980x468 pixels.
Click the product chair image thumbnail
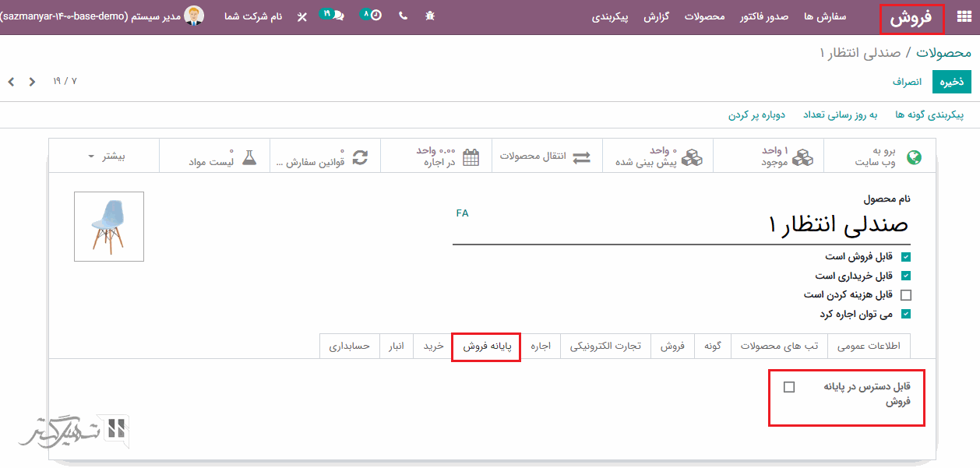tap(109, 227)
